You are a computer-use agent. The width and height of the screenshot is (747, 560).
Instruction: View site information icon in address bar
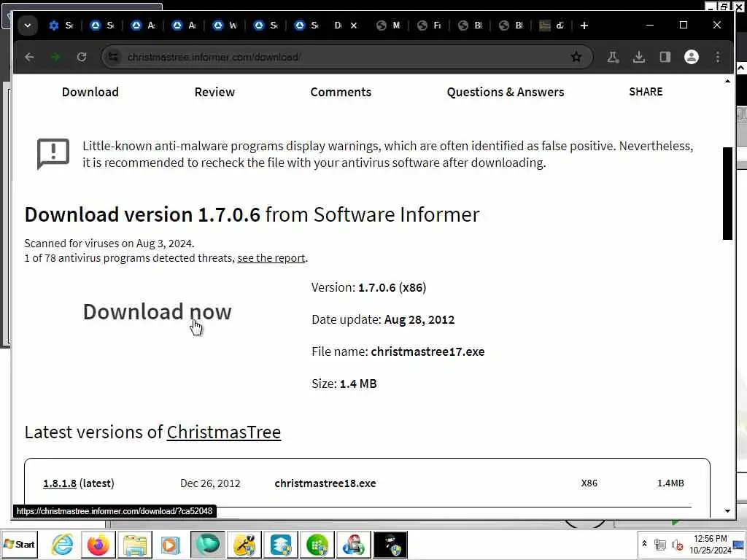113,57
